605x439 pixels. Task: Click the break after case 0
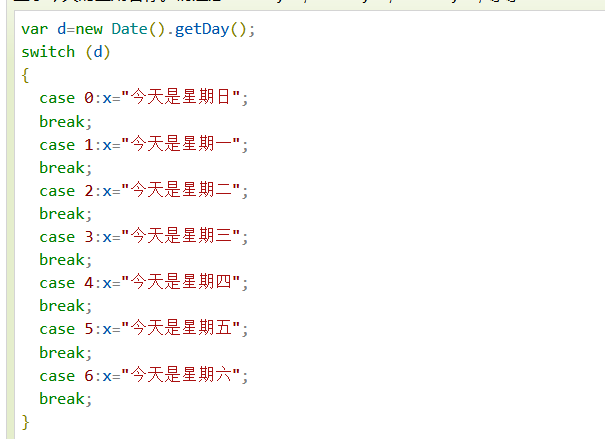tap(66, 122)
